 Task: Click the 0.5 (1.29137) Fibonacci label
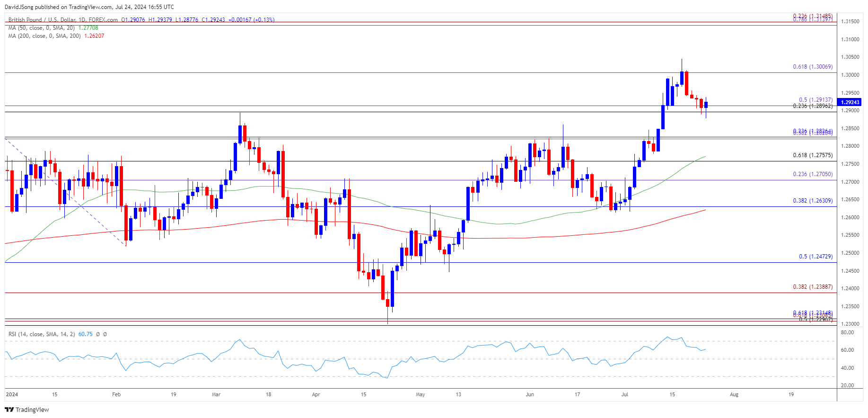pyautogui.click(x=815, y=100)
